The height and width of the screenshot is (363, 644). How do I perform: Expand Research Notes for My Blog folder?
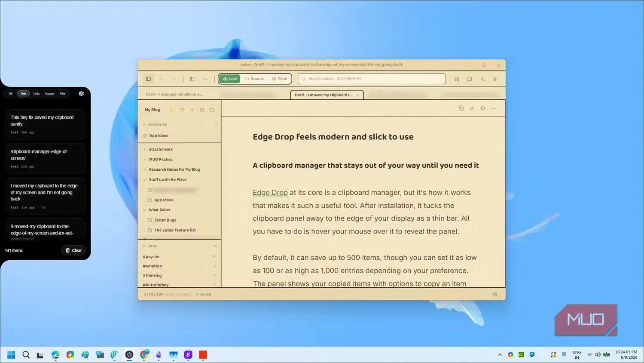145,169
